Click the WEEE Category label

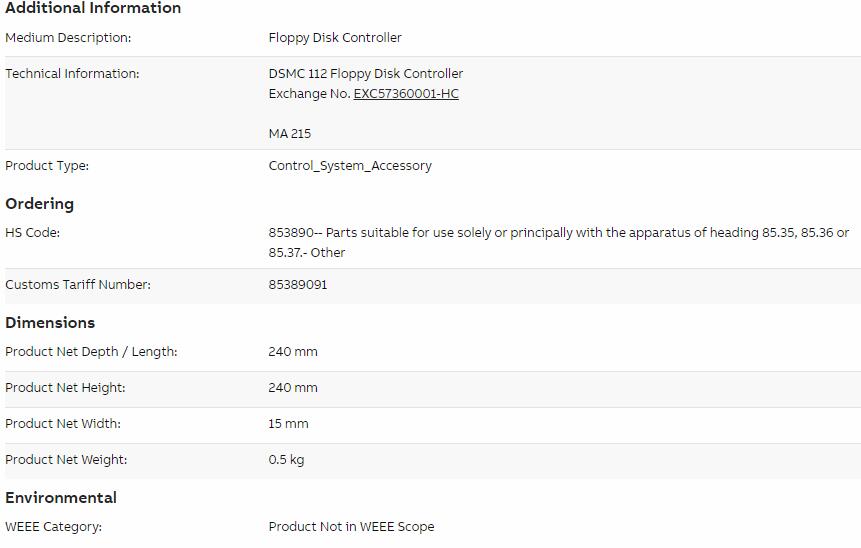point(53,527)
